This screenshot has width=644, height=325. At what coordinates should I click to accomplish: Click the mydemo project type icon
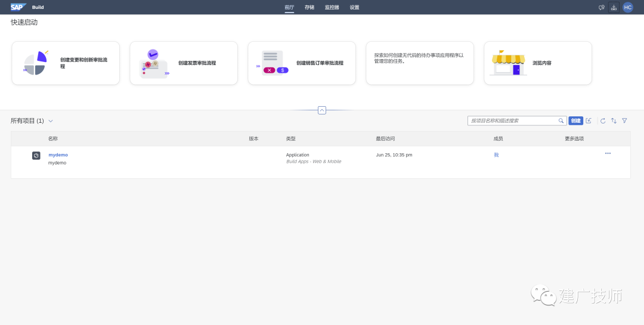[36, 155]
